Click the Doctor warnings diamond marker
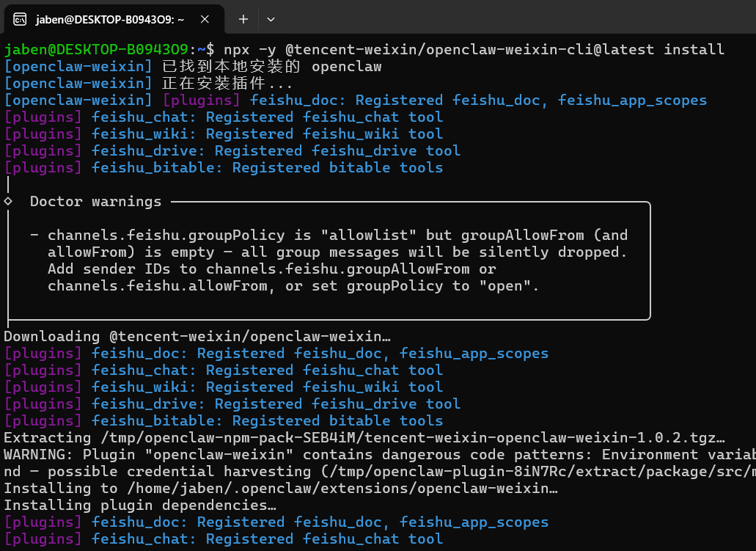Viewport: 756px width, 551px height. (x=8, y=201)
